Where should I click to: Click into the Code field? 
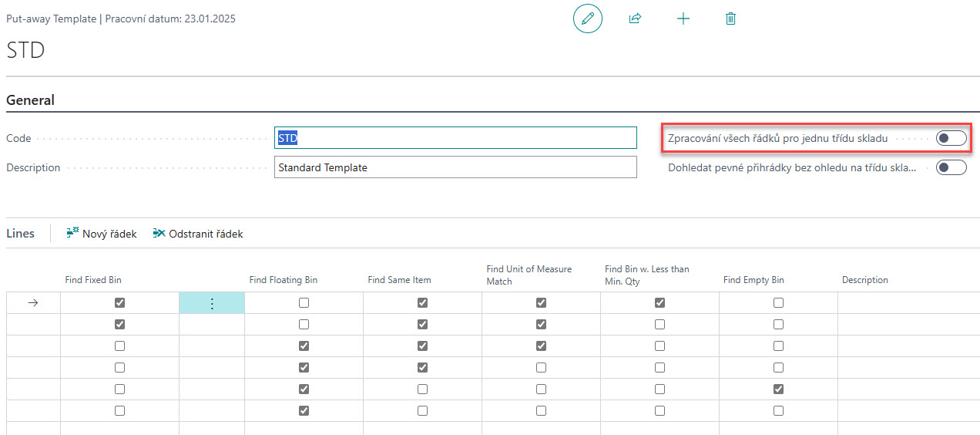tap(455, 138)
